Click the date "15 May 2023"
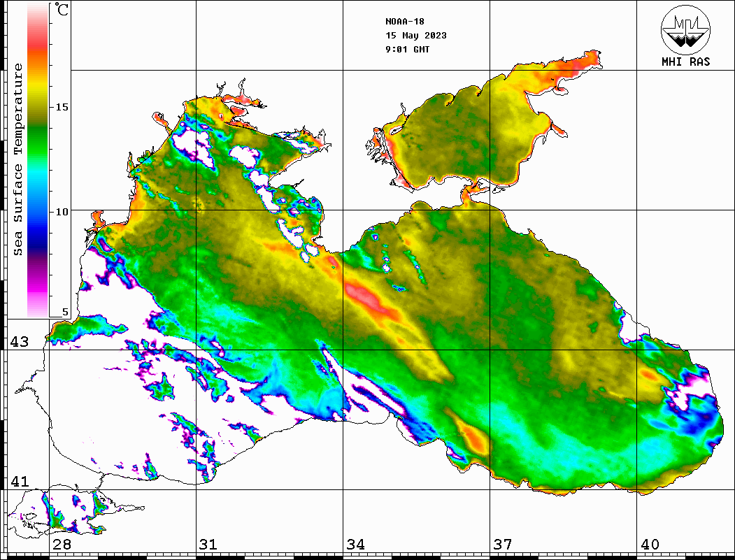The height and width of the screenshot is (560, 735). (416, 36)
